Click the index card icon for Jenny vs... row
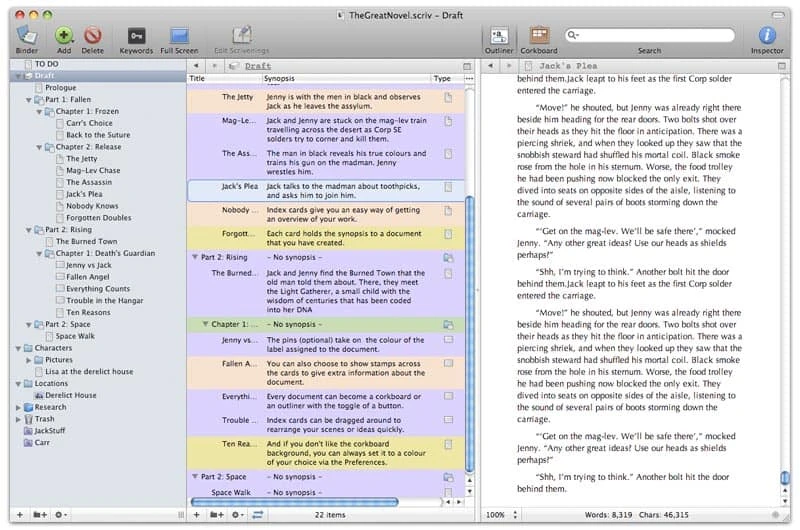 (x=448, y=340)
